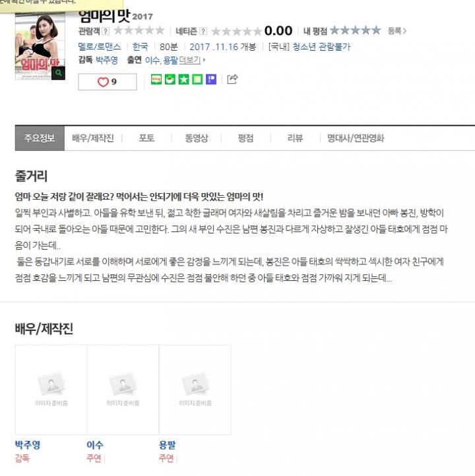Click the green memo square icon
Viewport: 475px width, 476px height.
197,80
